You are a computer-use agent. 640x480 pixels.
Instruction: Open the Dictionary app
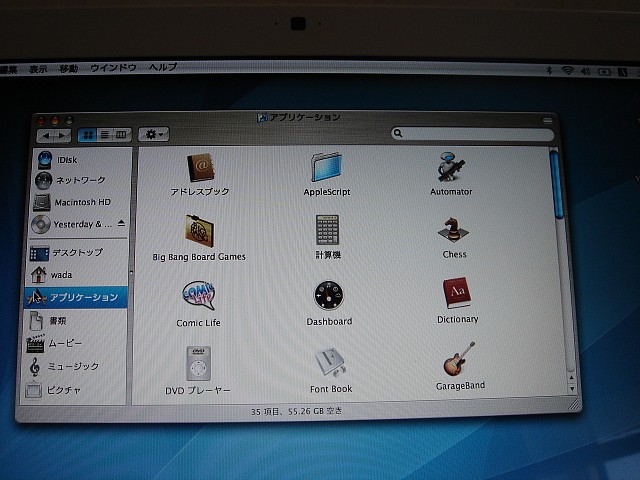457,295
